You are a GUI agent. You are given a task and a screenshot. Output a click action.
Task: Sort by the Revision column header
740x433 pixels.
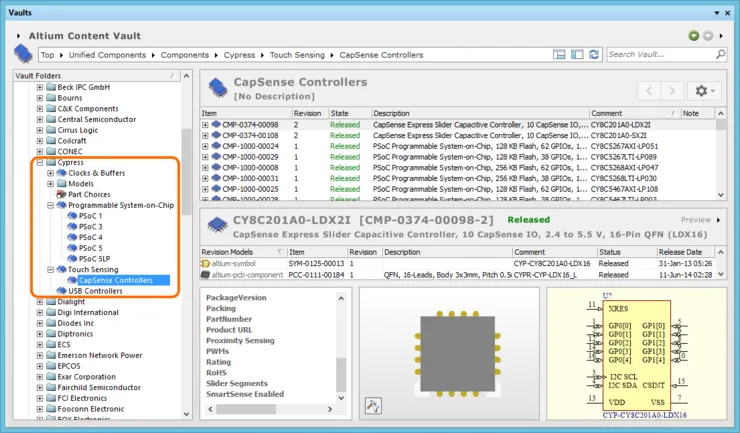point(307,114)
